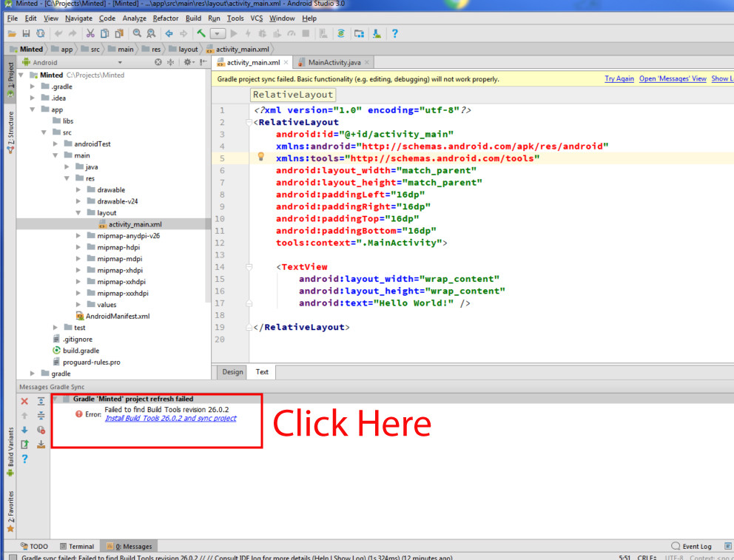Click the Run play icon

[x=234, y=34]
